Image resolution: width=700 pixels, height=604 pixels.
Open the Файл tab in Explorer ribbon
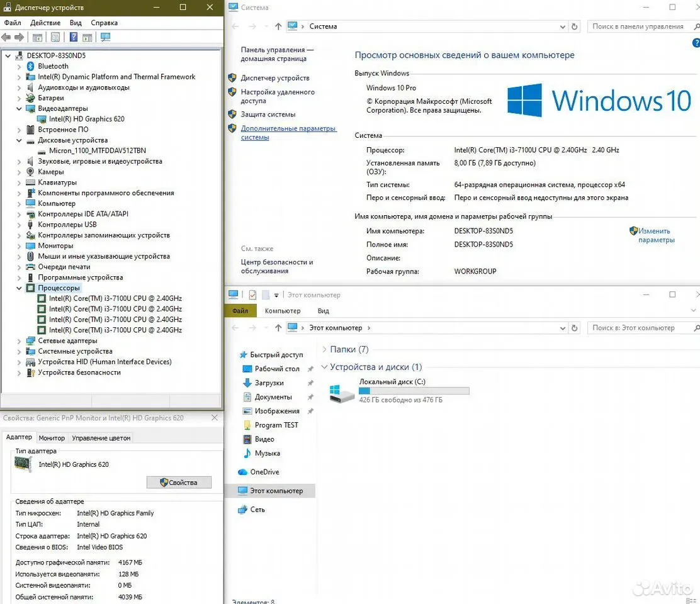coord(240,311)
